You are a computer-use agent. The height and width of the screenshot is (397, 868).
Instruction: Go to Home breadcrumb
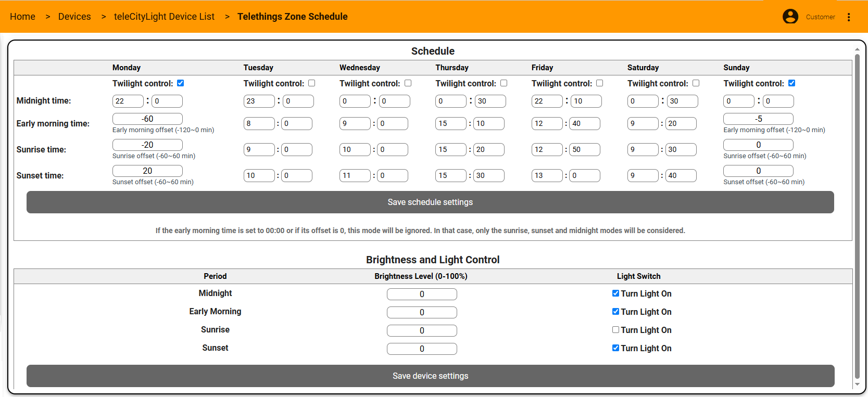click(22, 17)
